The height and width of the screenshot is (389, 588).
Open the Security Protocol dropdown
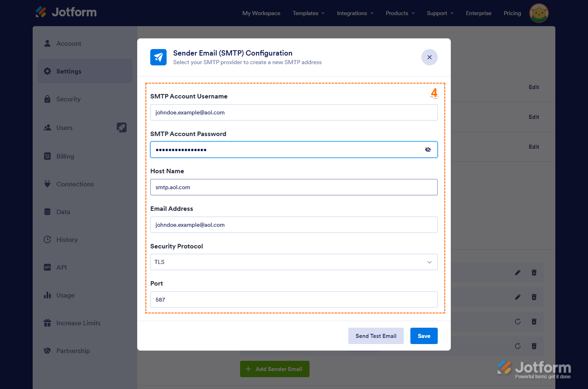coord(294,262)
